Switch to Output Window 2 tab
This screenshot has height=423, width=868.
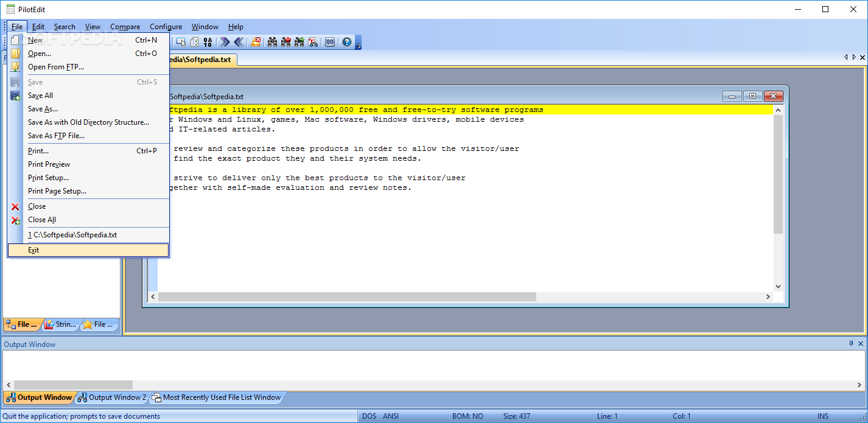112,397
